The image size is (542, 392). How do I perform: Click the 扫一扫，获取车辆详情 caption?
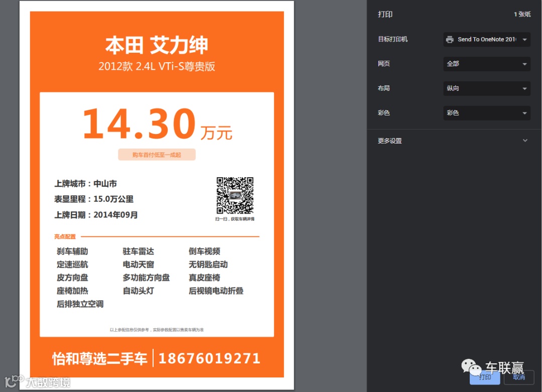pyautogui.click(x=235, y=219)
